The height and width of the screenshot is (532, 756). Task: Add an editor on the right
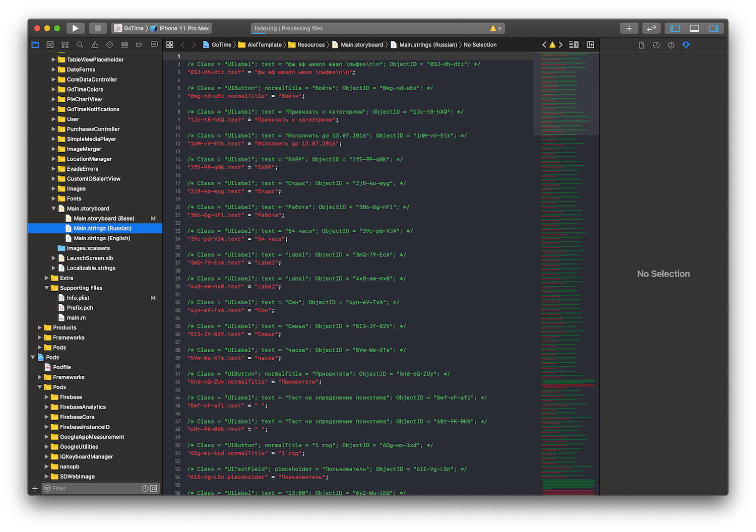coord(591,45)
